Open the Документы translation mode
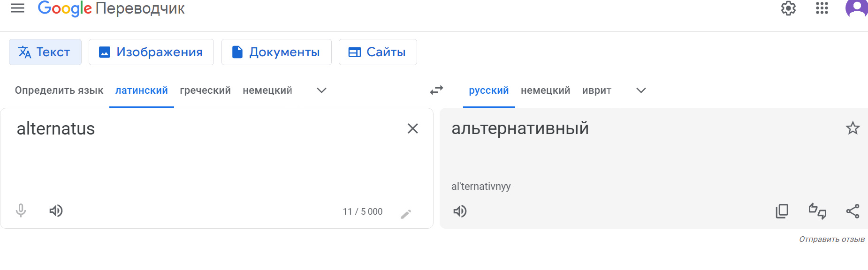This screenshot has width=868, height=270. [x=276, y=52]
